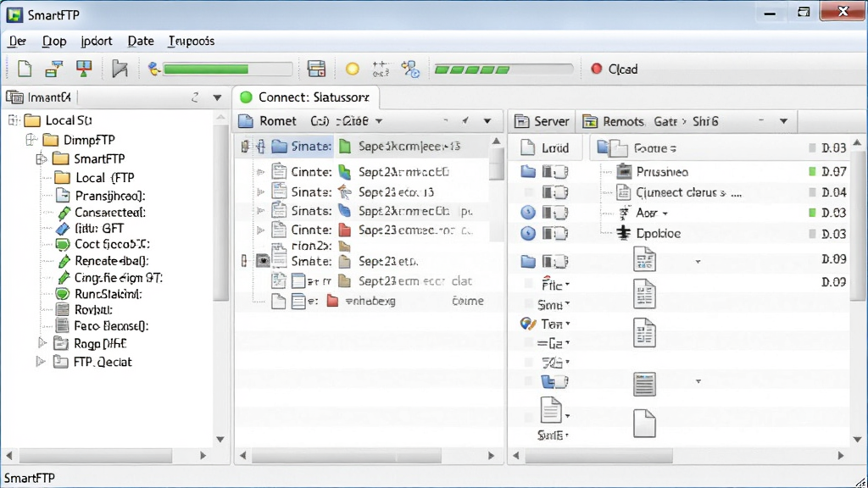The image size is (868, 488).
Task: Click the Cjunsect clarus s document icon
Action: point(623,192)
